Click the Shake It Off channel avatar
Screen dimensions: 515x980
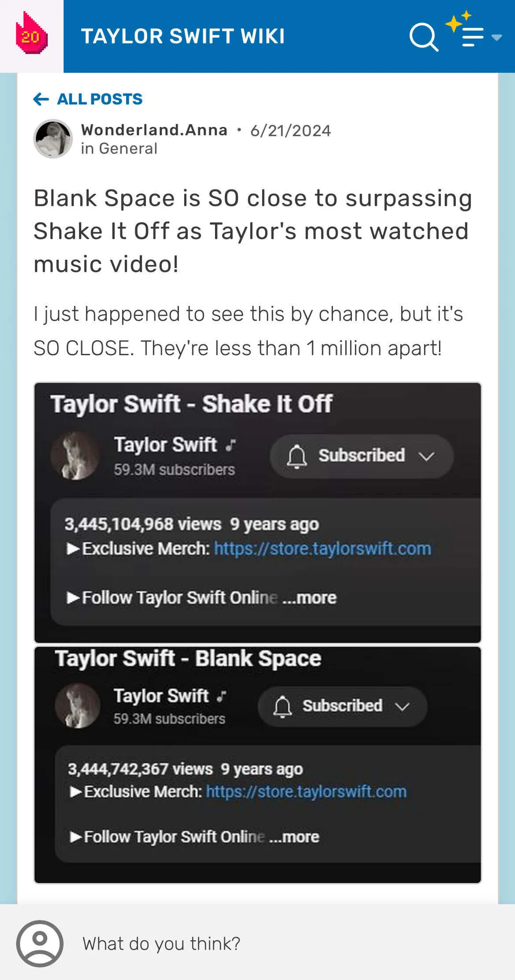pyautogui.click(x=76, y=455)
